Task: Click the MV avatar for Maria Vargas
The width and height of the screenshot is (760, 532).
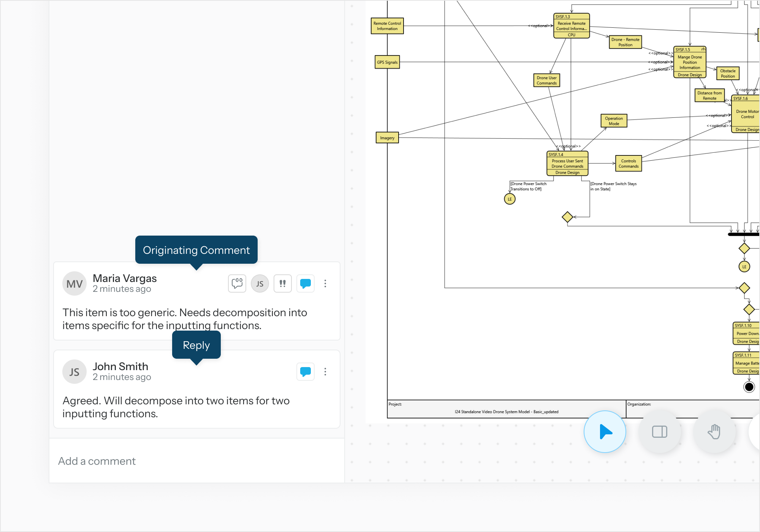Action: pos(74,283)
